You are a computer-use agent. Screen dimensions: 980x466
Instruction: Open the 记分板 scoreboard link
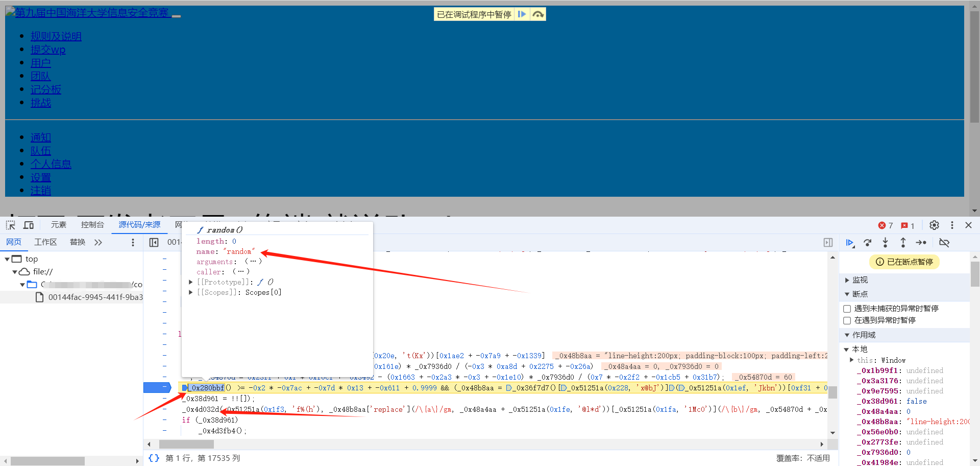[x=46, y=89]
